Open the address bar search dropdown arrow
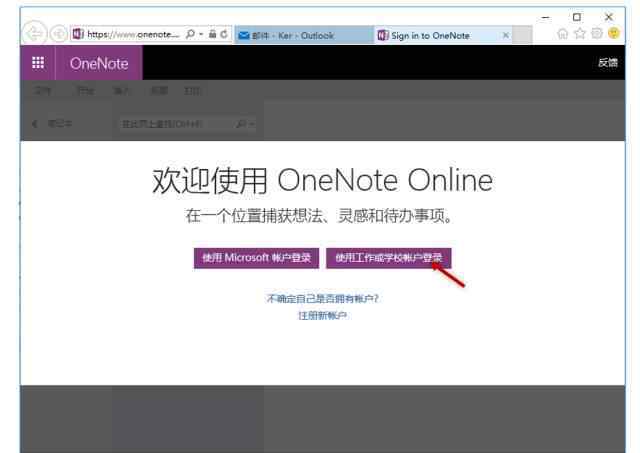Image resolution: width=640 pixels, height=453 pixels. pos(201,34)
